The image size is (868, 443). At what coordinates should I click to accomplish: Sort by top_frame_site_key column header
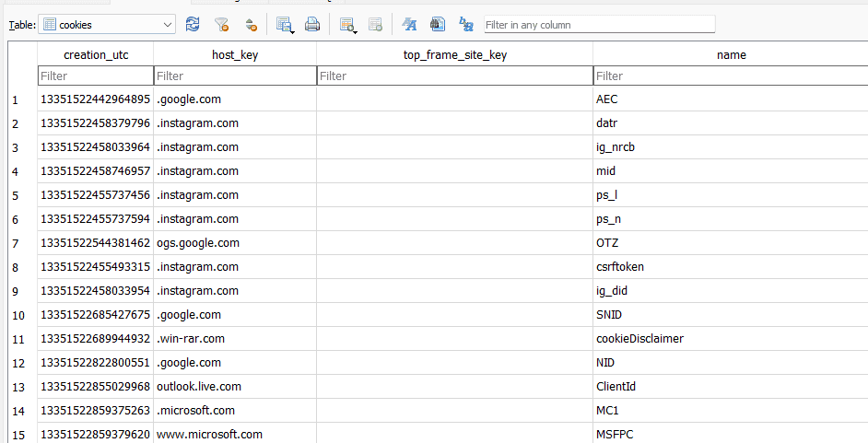455,54
